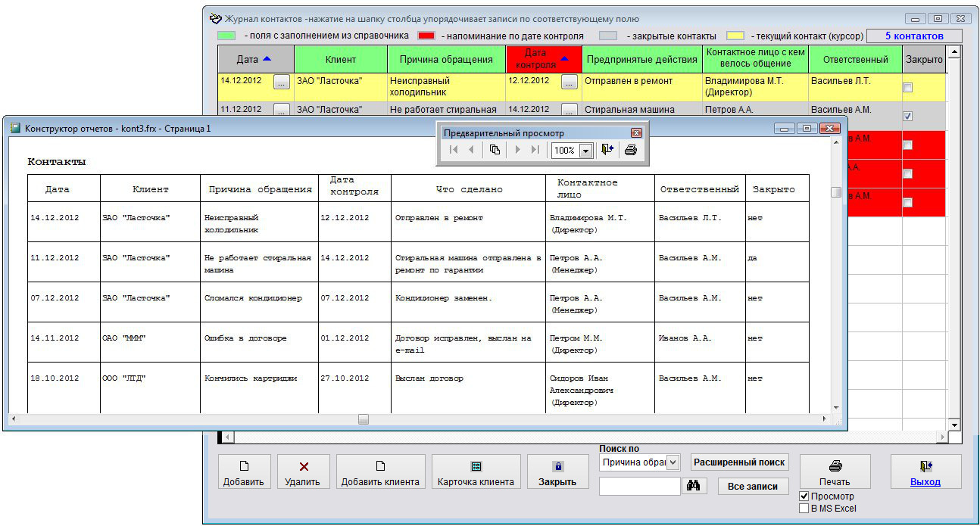The image size is (980, 526).
Task: Click the Расширенный поиск button
Action: (739, 462)
